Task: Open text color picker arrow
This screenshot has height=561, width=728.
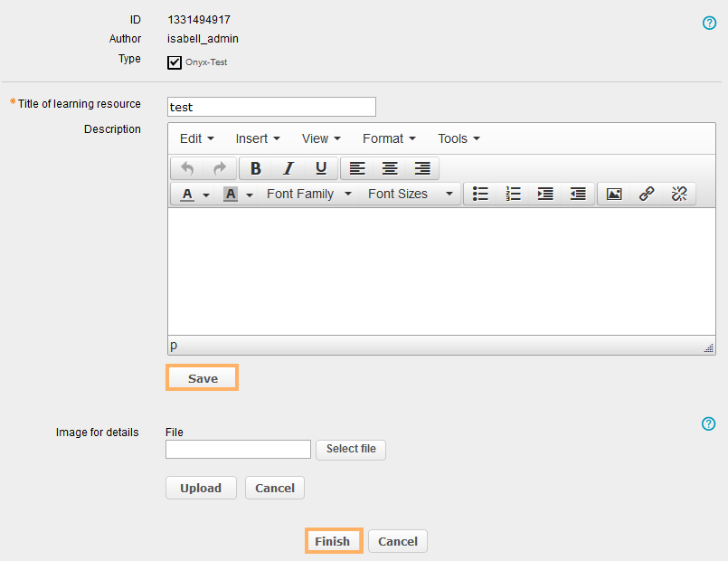Action: coord(206,195)
